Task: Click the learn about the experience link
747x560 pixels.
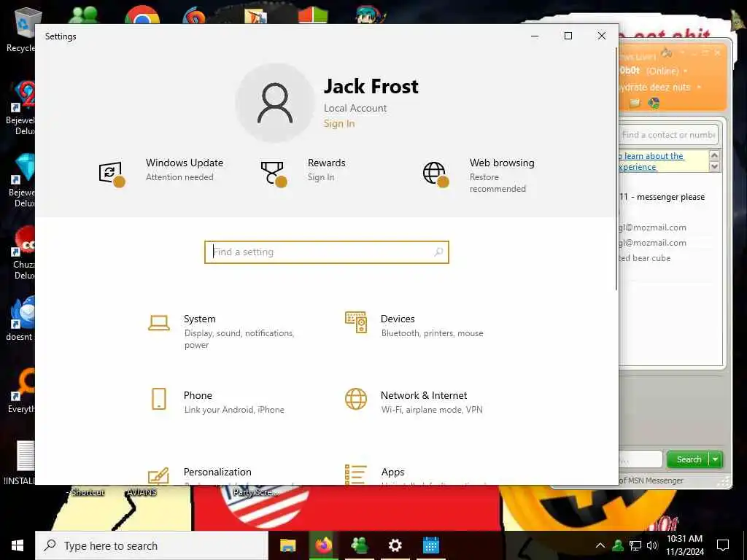Action: 651,161
